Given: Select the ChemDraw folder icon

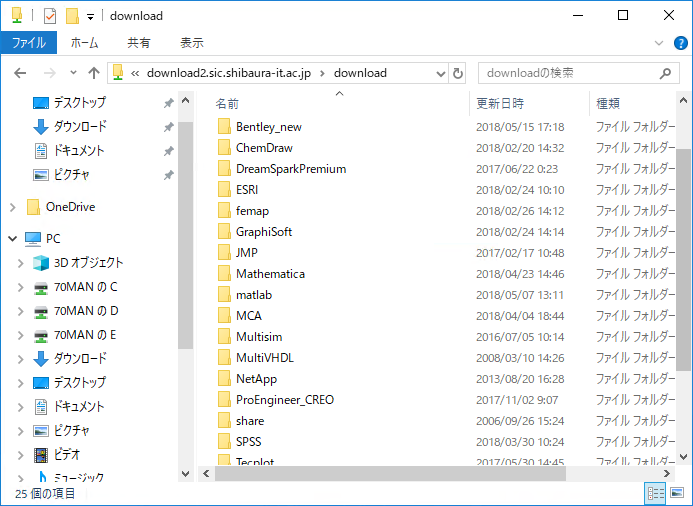Looking at the screenshot, I should click(224, 147).
